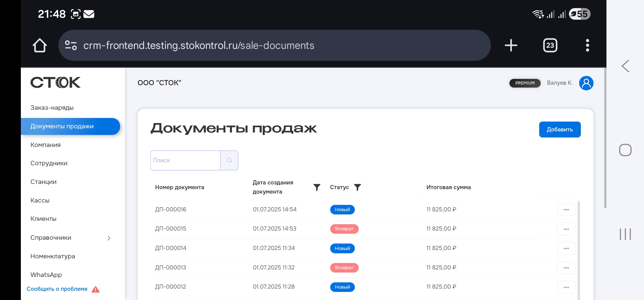This screenshot has height=300, width=644.
Task: Open the tab switcher showing 23 tabs
Action: (550, 45)
